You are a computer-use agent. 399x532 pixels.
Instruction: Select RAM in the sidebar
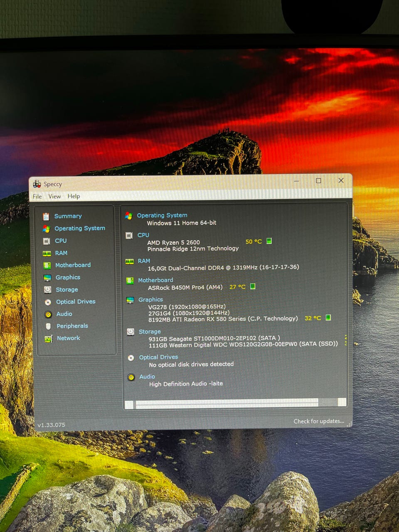[61, 253]
